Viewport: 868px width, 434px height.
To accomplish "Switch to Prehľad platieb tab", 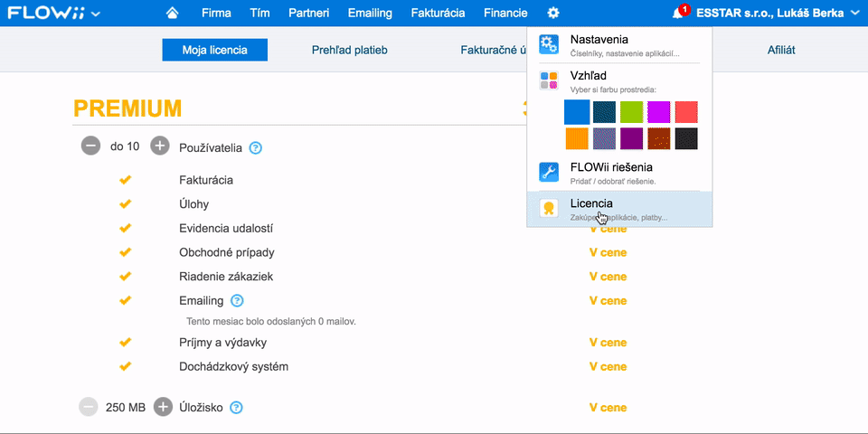I will (x=349, y=51).
